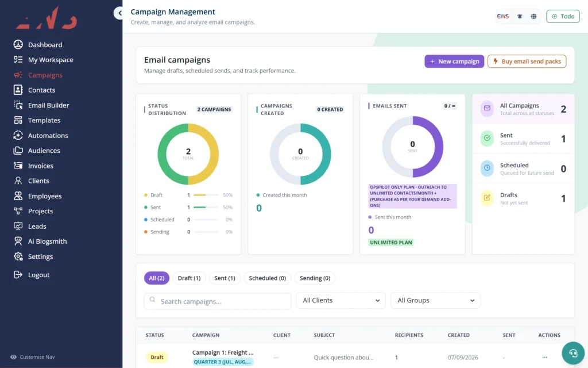The height and width of the screenshot is (368, 588).
Task: Click the CAMPAIGN column header
Action: click(206, 335)
